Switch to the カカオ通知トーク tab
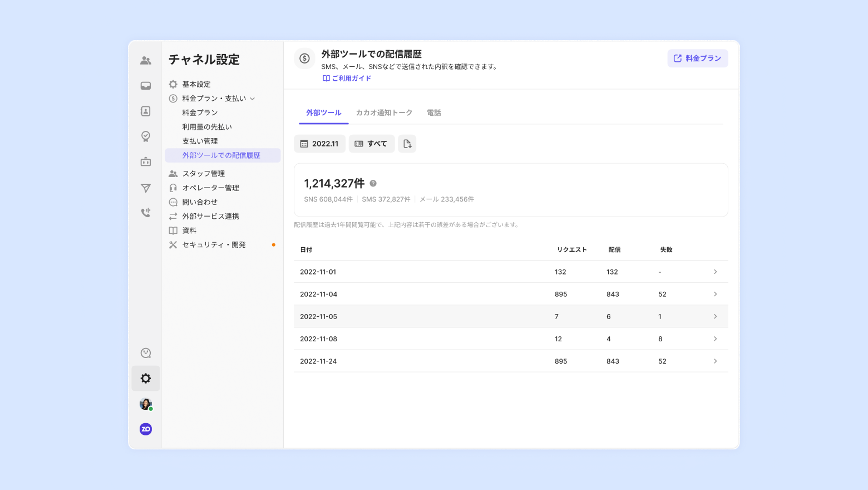Image resolution: width=868 pixels, height=490 pixels. (x=384, y=113)
